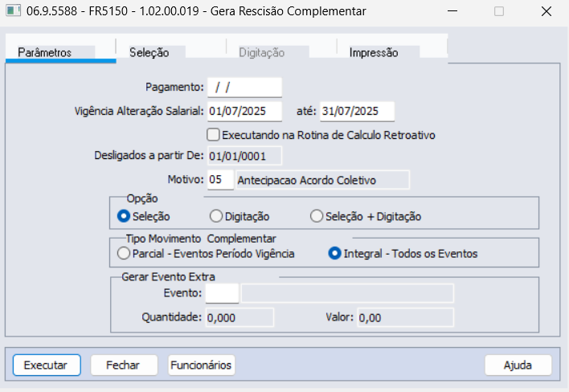Select Integral - Todos os Eventos
Screen dimensions: 569x392
click(x=334, y=254)
